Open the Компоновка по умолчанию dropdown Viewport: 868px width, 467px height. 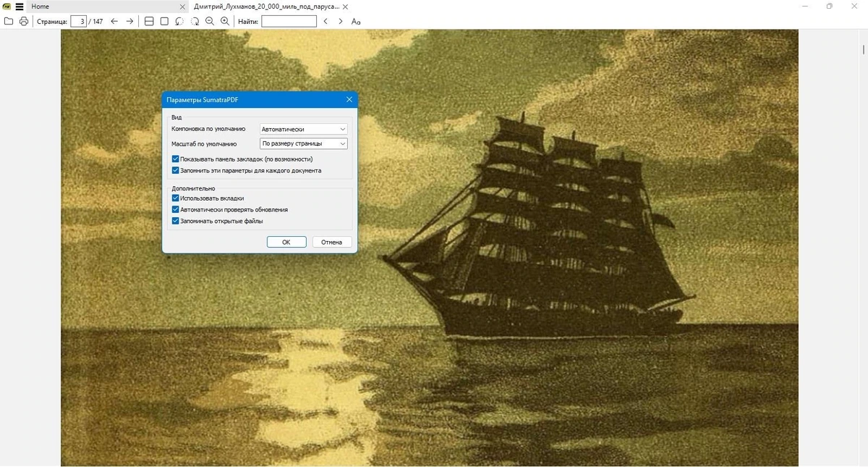(304, 129)
